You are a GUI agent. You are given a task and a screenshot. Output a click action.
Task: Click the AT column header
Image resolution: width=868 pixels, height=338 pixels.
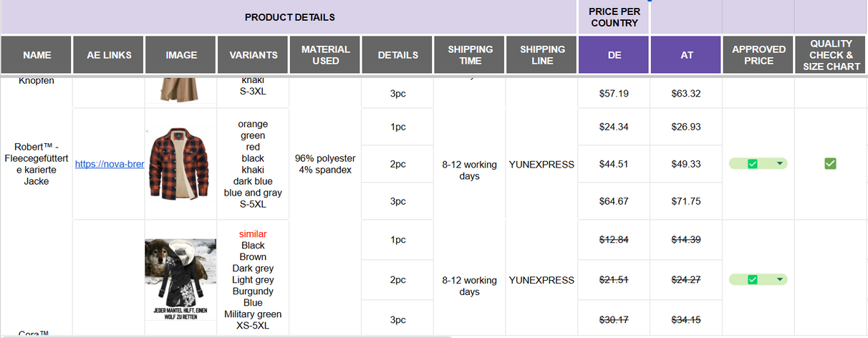pos(686,54)
